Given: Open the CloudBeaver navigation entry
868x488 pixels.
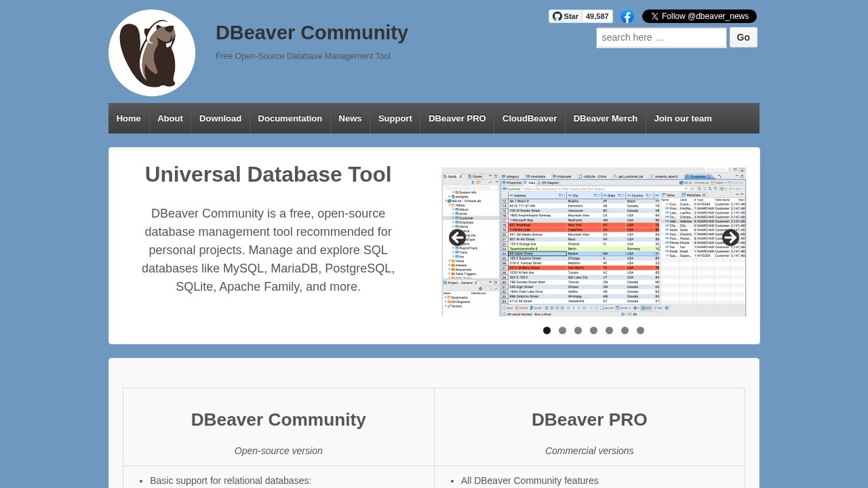Looking at the screenshot, I should point(529,118).
